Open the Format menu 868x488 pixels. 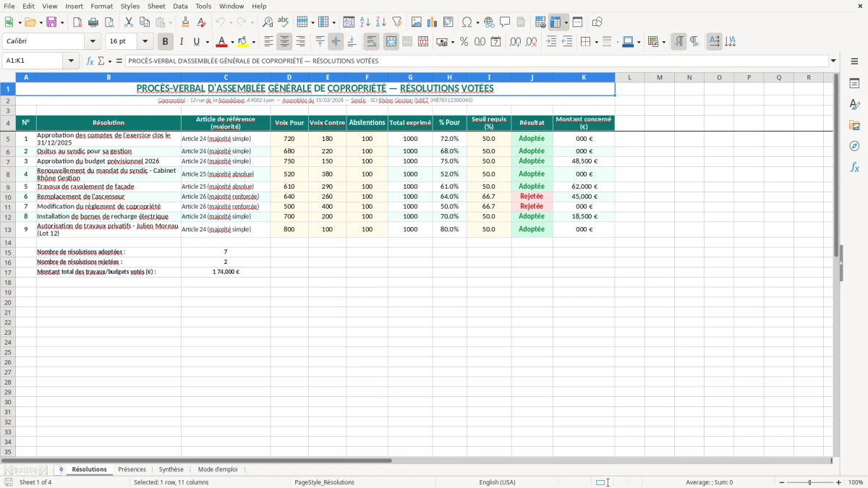pyautogui.click(x=101, y=6)
